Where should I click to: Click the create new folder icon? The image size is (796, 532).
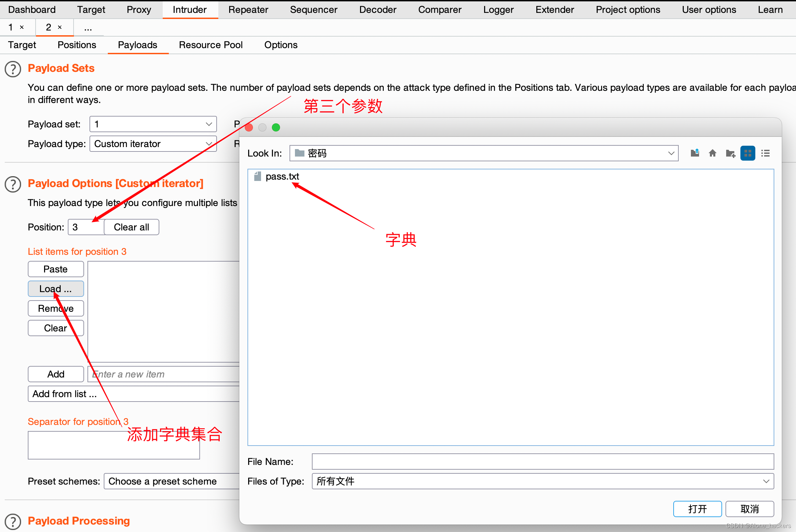click(x=730, y=154)
